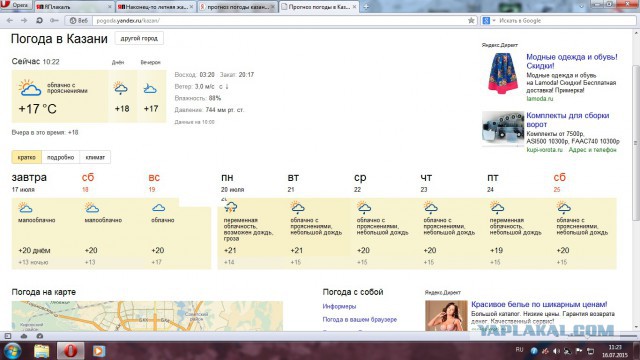Click the Saturday 18 weather icon
The image size is (640, 360).
(92, 208)
